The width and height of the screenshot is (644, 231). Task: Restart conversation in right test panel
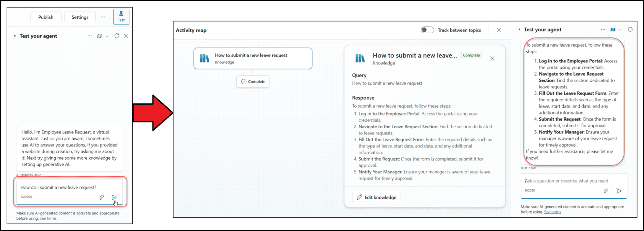pos(630,30)
